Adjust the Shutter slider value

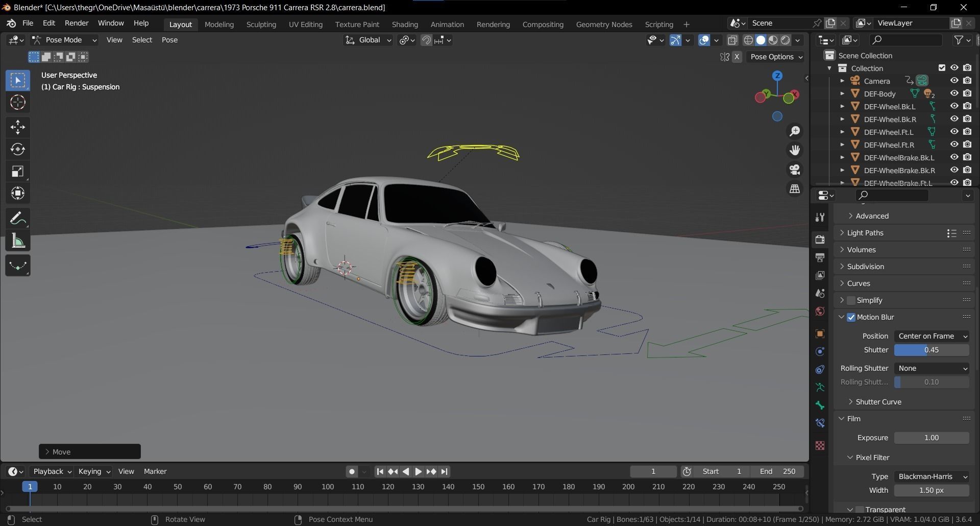pos(932,350)
